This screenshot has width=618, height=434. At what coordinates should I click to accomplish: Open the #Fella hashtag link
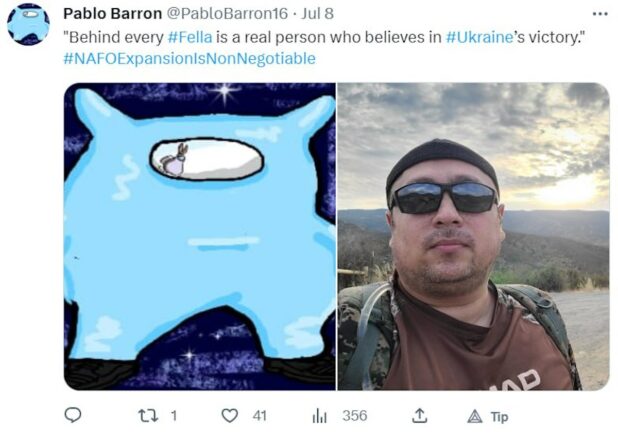coord(190,37)
